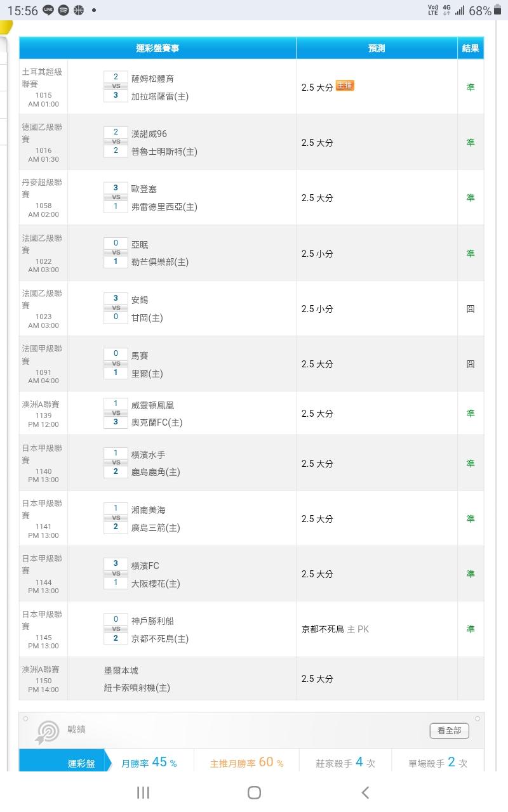508x812 pixels.
Task: Tap the Spotify notification icon in status bar
Action: point(63,11)
